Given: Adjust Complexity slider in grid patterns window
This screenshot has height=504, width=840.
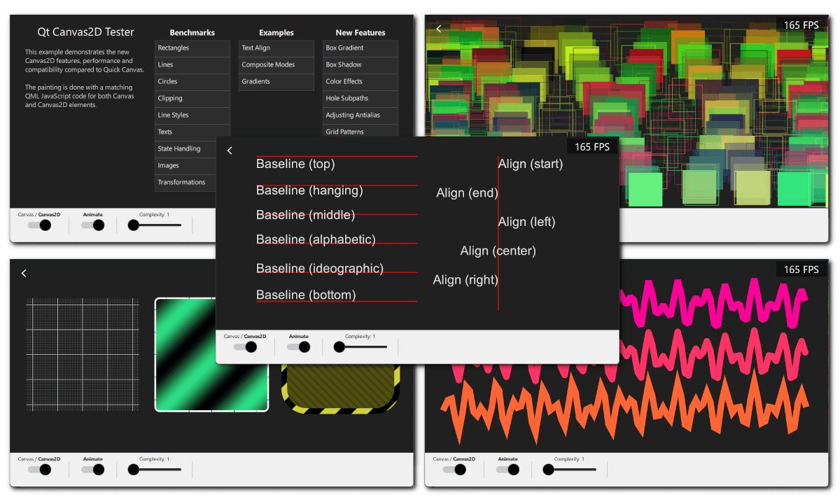Looking at the screenshot, I should pyautogui.click(x=155, y=469).
